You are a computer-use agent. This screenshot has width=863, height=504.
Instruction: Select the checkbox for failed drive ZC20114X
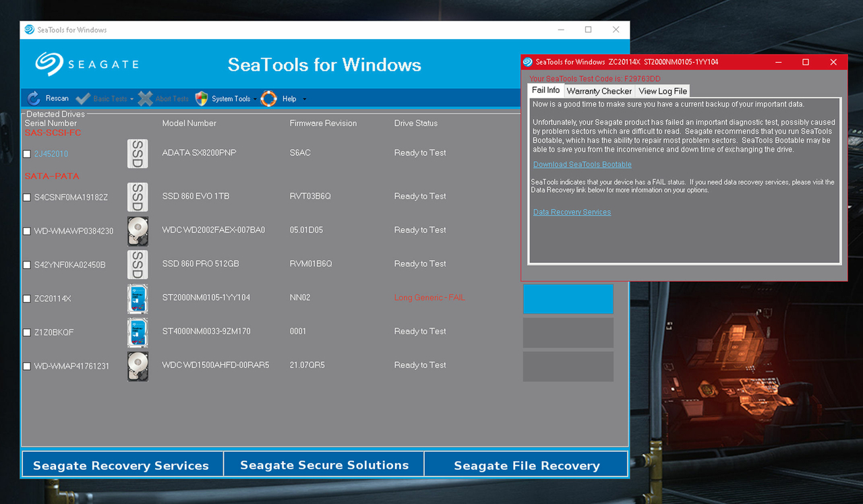pyautogui.click(x=27, y=298)
